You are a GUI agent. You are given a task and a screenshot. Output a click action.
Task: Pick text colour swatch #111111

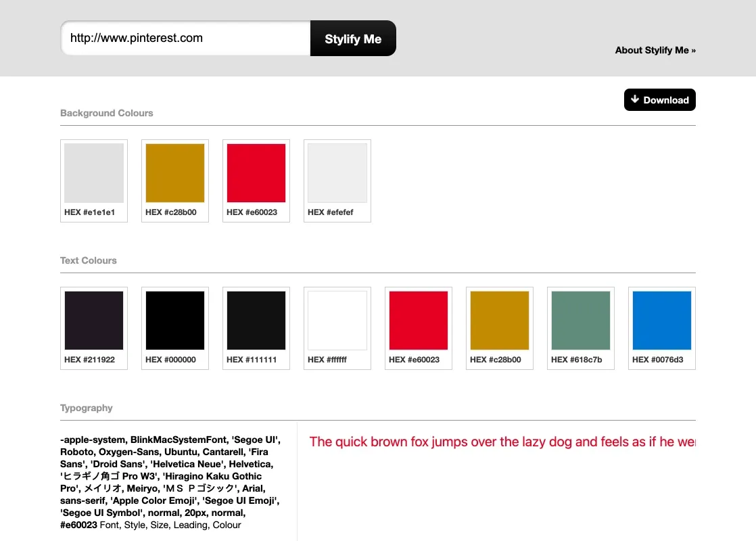pyautogui.click(x=256, y=321)
